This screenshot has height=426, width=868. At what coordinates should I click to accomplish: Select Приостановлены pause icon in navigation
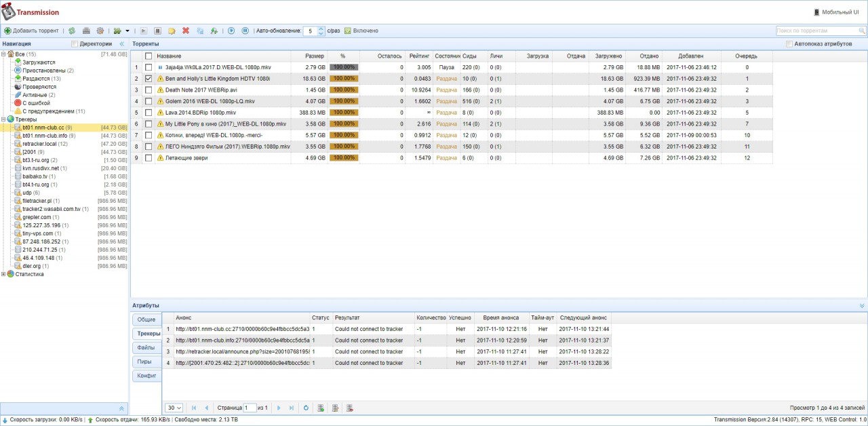[x=18, y=71]
